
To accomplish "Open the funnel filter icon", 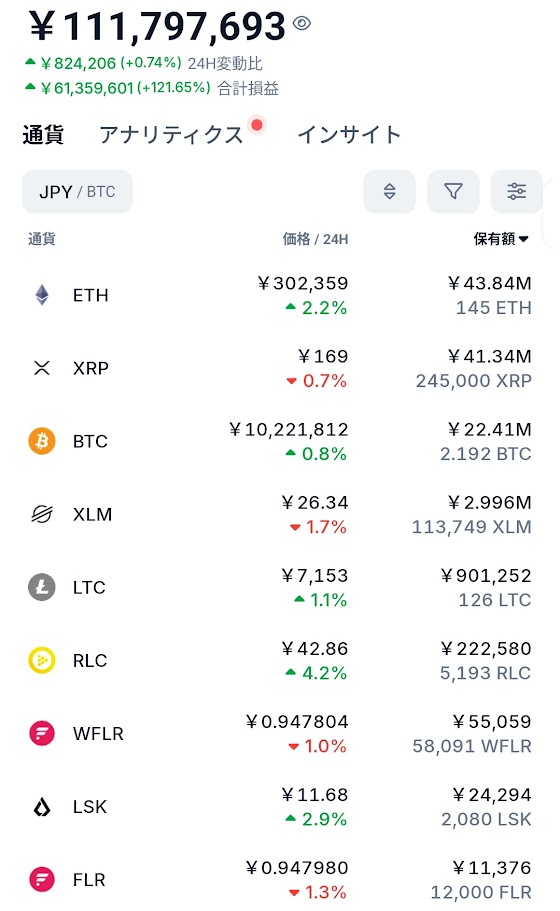I will click(x=453, y=191).
